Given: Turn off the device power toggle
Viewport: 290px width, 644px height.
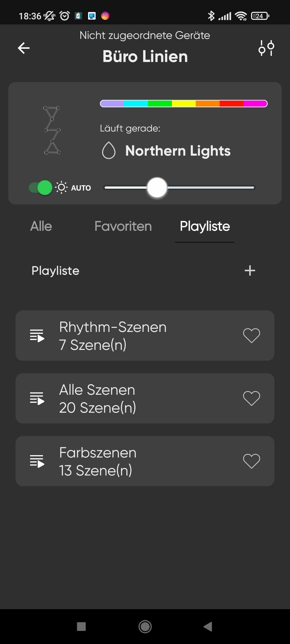Looking at the screenshot, I should click(41, 188).
